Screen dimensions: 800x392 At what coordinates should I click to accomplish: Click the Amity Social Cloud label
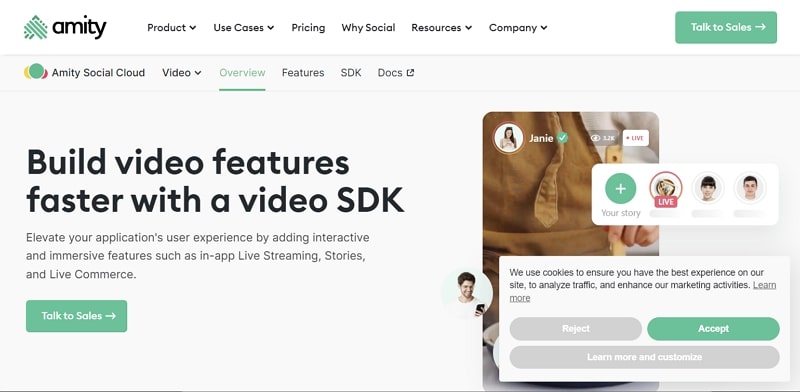tap(98, 72)
